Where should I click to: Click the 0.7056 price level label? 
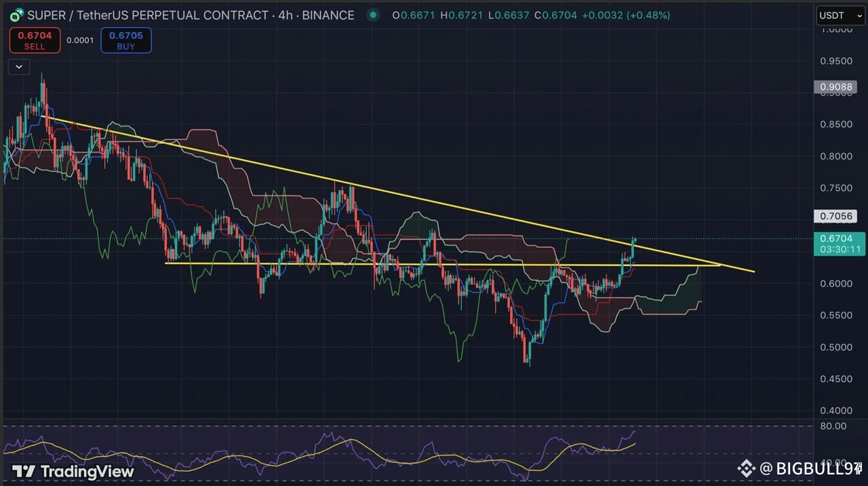tap(835, 216)
